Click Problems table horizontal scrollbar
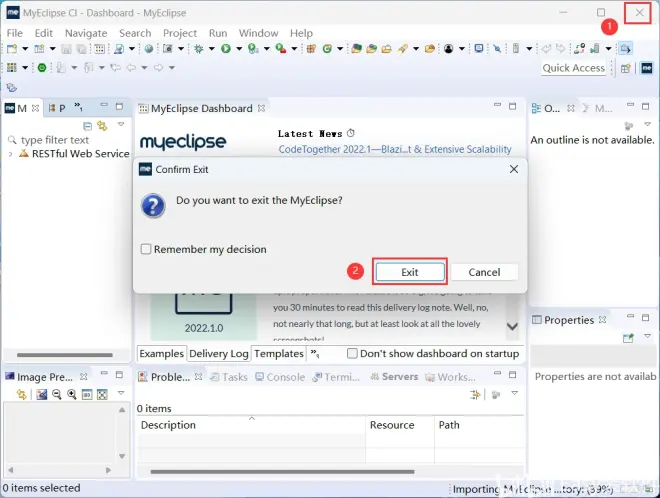This screenshot has height=498, width=660. (282, 472)
